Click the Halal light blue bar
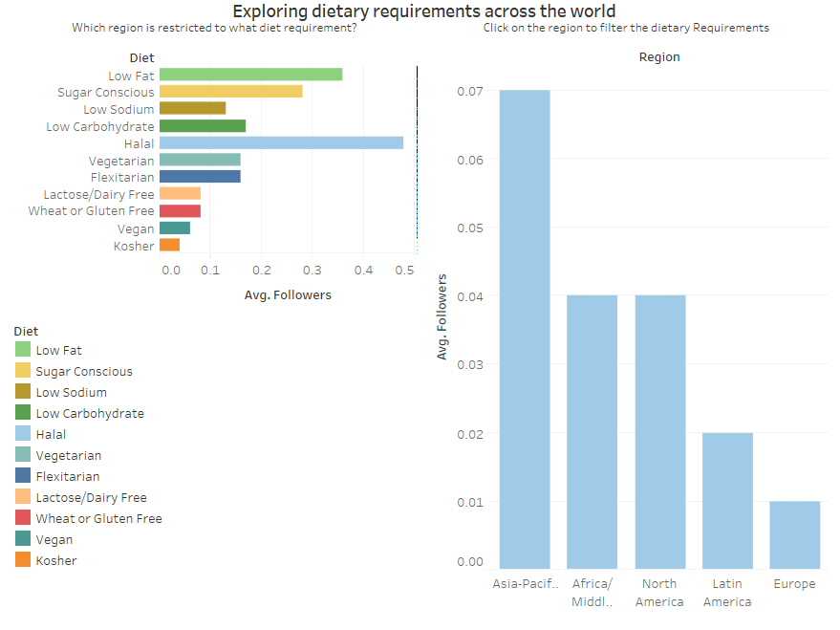 [281, 142]
